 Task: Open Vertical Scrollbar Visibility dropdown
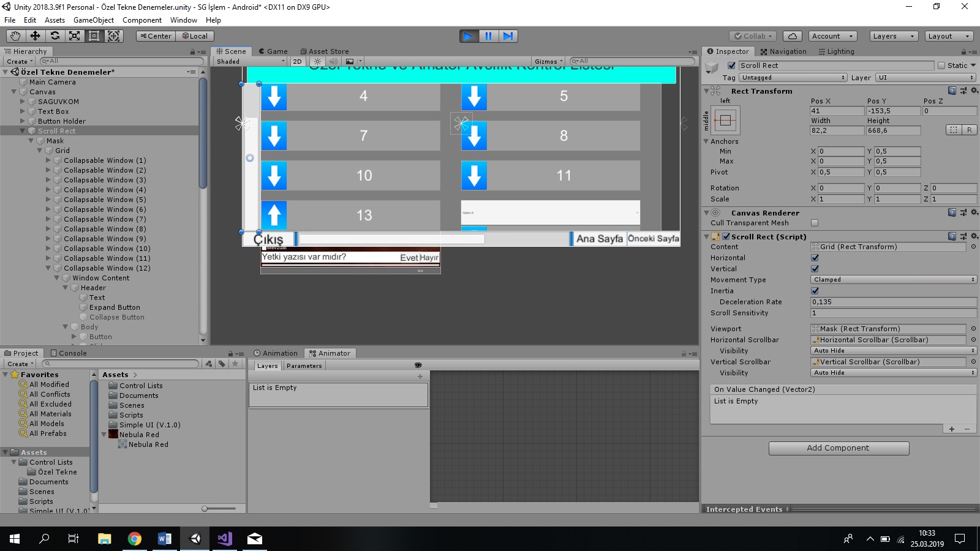[894, 373]
